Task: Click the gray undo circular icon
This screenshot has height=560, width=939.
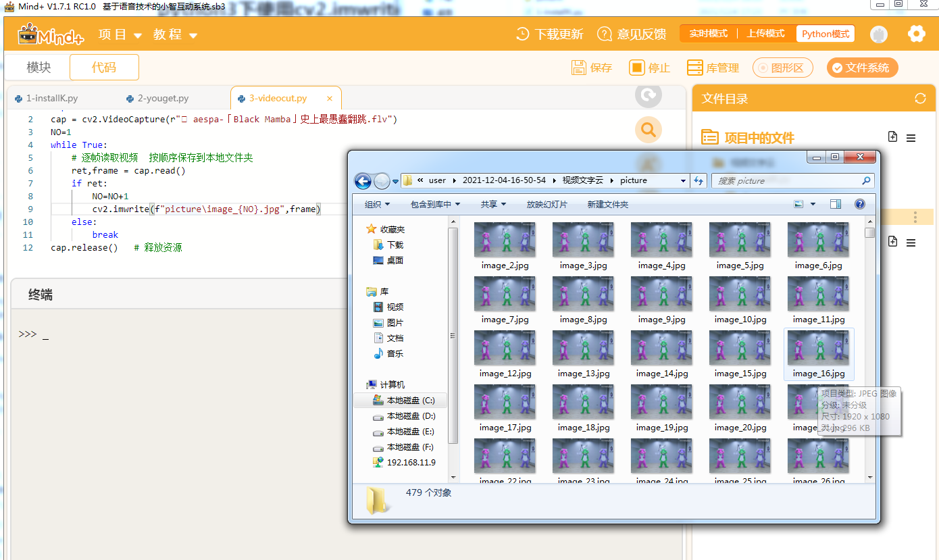Action: [649, 95]
